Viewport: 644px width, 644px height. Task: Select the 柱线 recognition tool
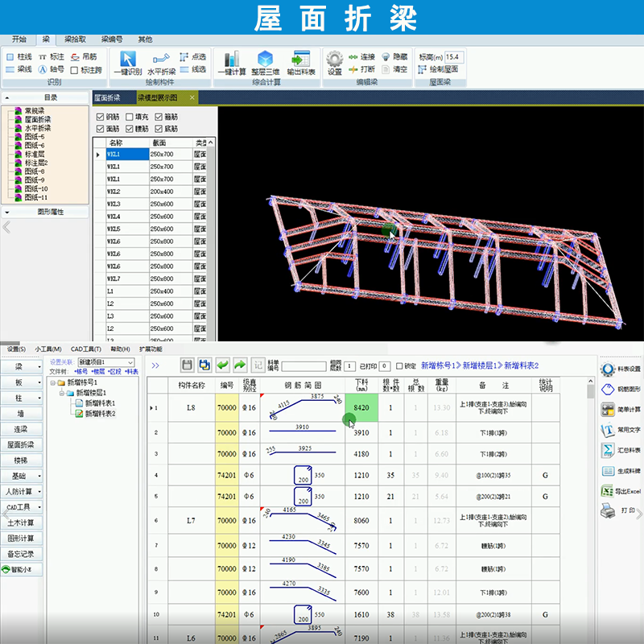coord(19,56)
